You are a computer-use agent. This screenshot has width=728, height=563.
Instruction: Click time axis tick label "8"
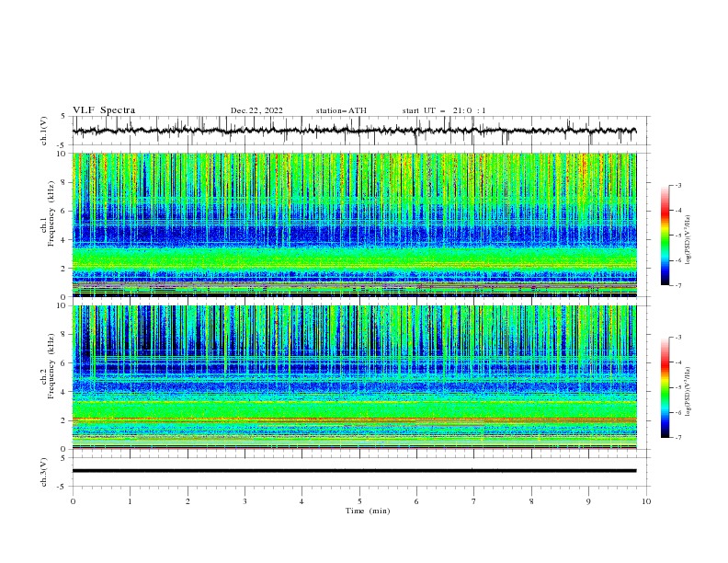tap(531, 501)
